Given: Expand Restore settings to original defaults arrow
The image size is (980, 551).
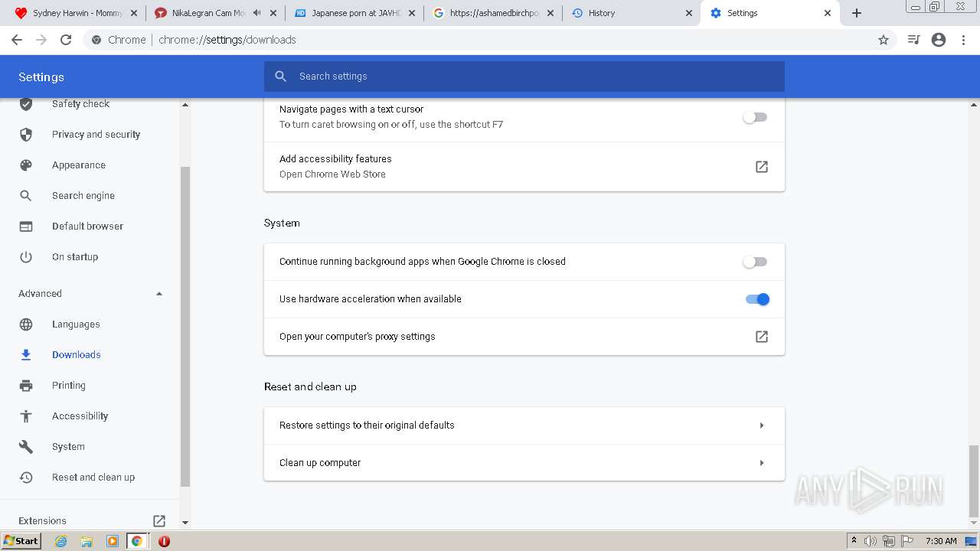Looking at the screenshot, I should pyautogui.click(x=762, y=425).
